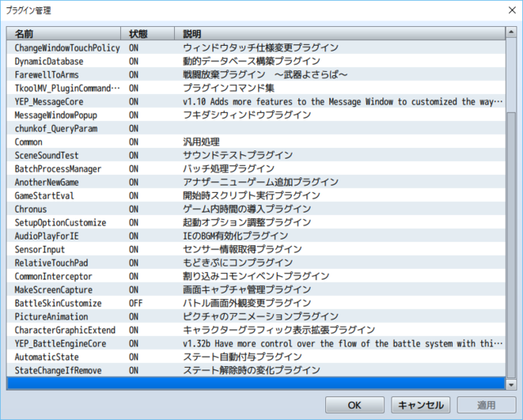Select the SetupOptionCustomize plugin row

pos(256,222)
